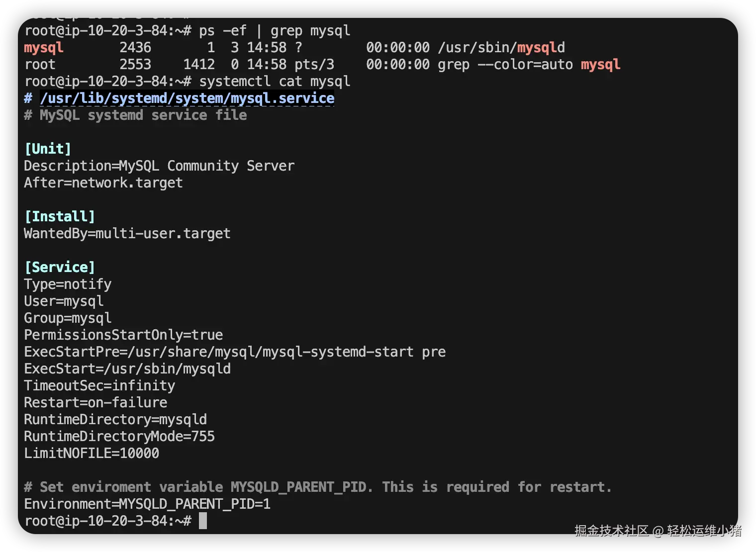Viewport: 756px width, 552px height.
Task: Click the LimitNOFILE=10000 line
Action: tap(92, 454)
